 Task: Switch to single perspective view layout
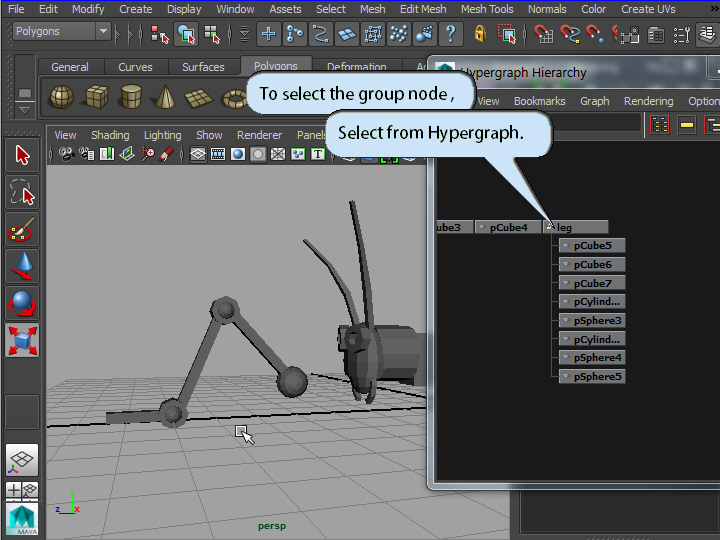tap(22, 460)
